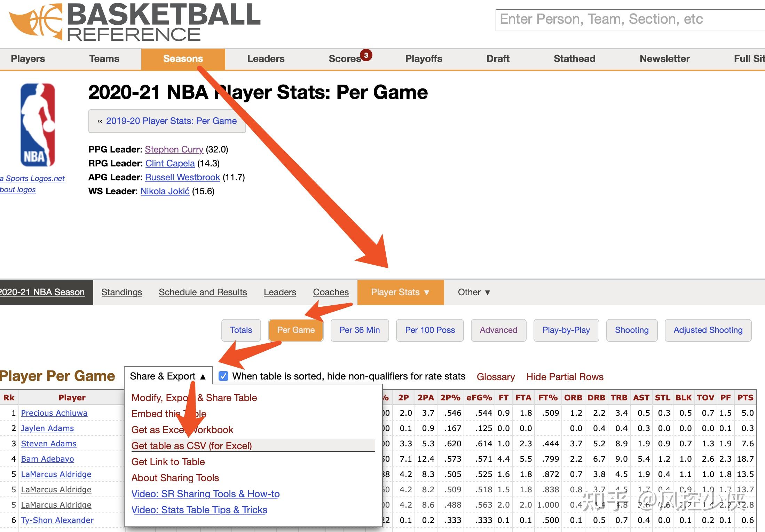The image size is (765, 532).
Task: Open the Glossary
Action: click(496, 377)
